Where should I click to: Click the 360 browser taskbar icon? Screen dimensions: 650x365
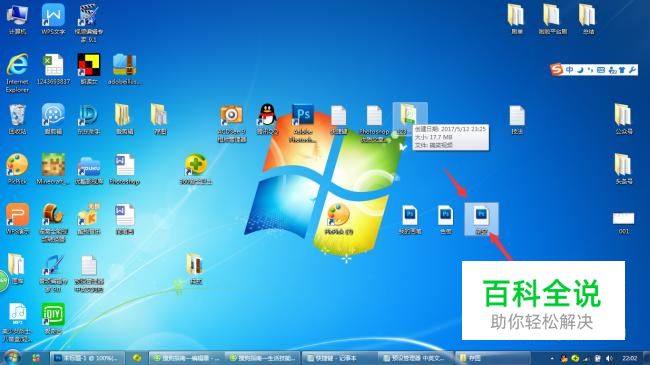136,358
